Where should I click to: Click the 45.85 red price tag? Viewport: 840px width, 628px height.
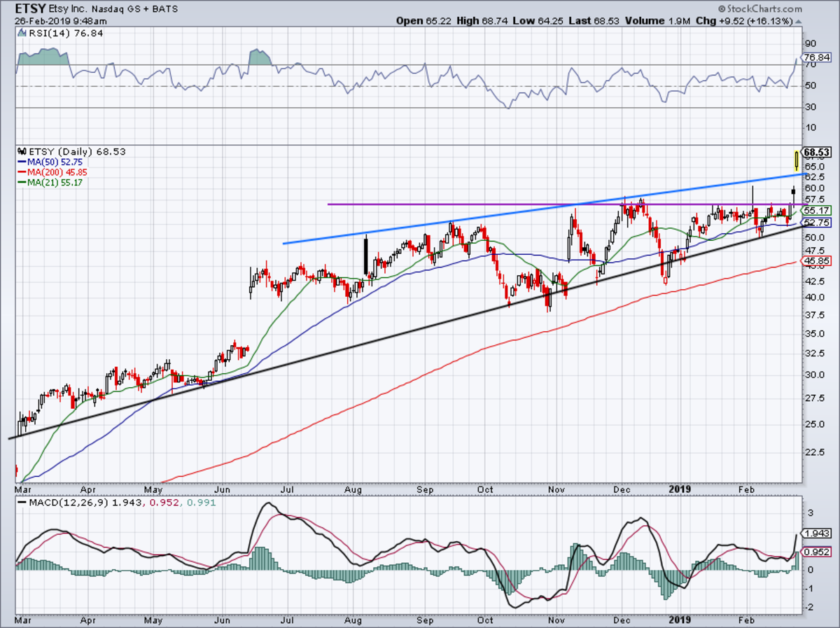(x=816, y=260)
